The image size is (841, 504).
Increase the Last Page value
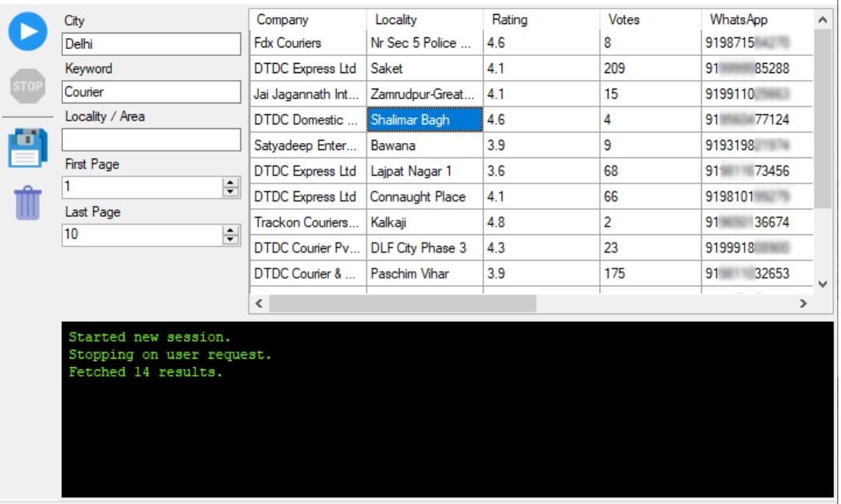[230, 230]
